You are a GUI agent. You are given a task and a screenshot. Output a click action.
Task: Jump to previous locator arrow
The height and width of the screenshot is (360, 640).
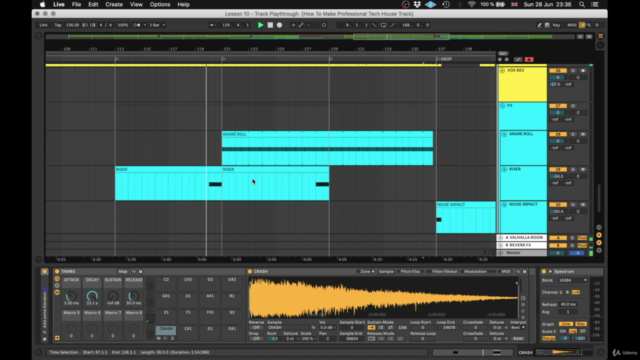[500, 60]
